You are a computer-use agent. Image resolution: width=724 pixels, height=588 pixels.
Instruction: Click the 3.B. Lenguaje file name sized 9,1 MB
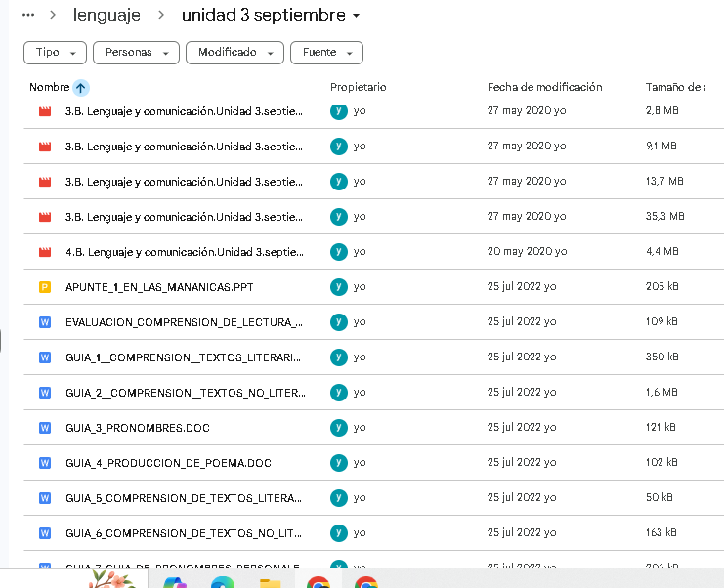[184, 147]
